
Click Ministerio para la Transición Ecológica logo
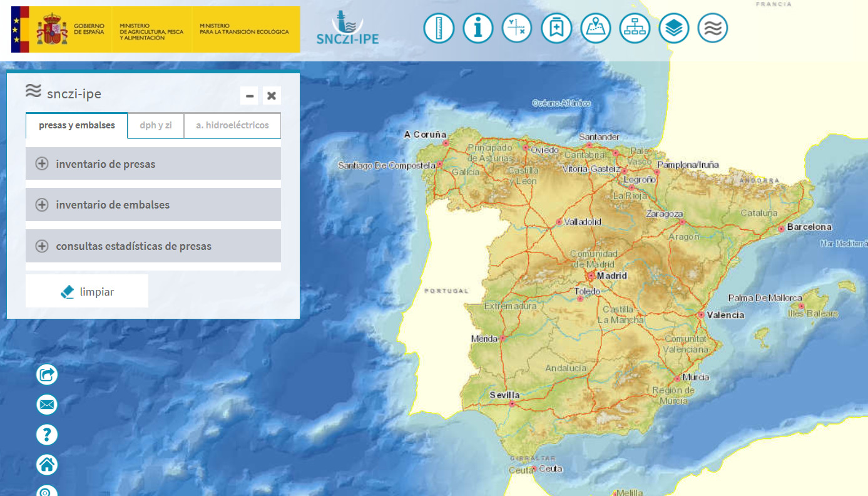(x=245, y=29)
